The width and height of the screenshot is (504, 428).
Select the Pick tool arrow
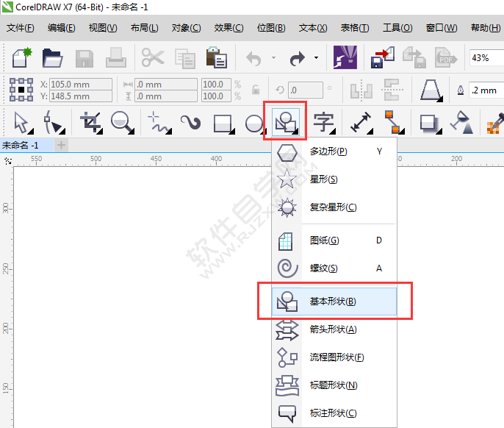pyautogui.click(x=24, y=122)
